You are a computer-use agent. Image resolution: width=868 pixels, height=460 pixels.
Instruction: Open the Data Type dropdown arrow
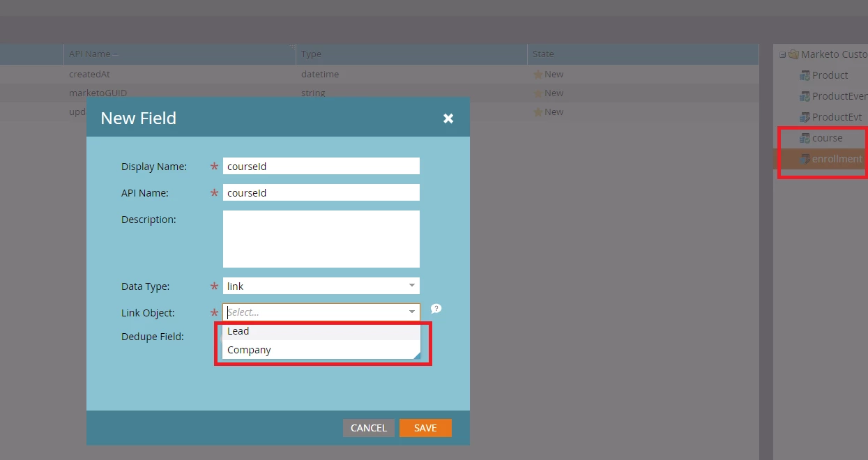412,286
